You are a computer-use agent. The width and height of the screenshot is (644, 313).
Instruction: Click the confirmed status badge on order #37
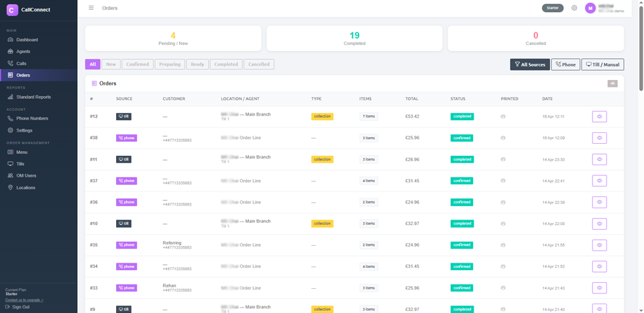(462, 181)
